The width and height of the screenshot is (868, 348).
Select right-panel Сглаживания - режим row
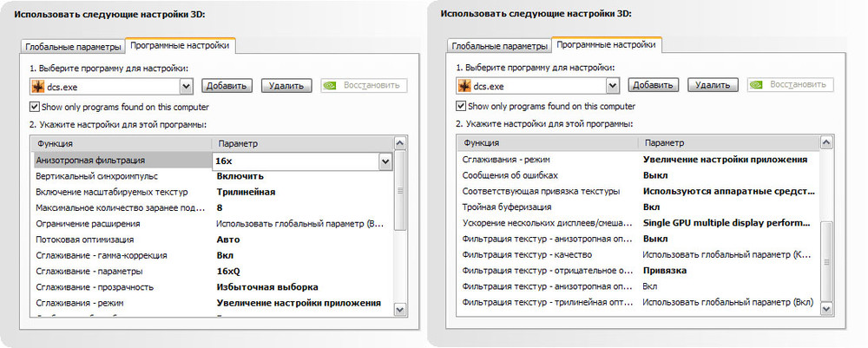point(639,160)
